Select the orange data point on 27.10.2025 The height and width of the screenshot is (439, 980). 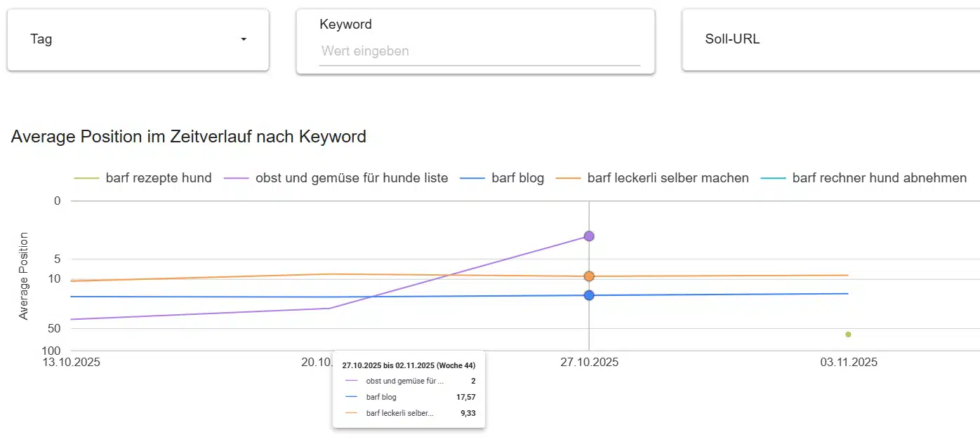pyautogui.click(x=588, y=276)
